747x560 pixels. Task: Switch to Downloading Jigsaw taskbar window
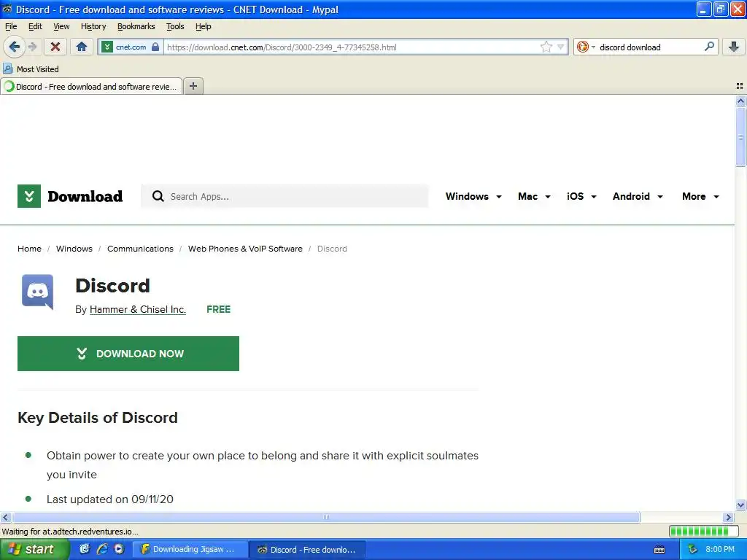[x=190, y=549]
